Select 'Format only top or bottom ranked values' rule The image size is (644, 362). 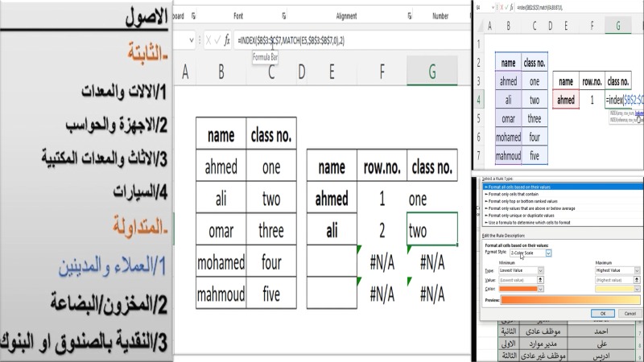[x=561, y=201]
